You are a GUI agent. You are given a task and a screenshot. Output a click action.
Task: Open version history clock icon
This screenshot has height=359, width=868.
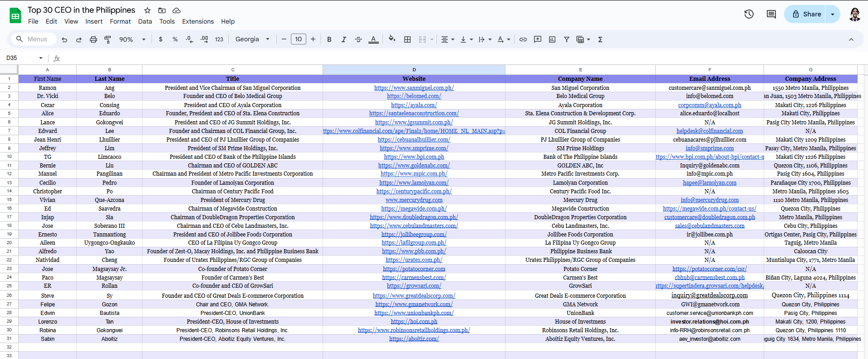click(749, 14)
